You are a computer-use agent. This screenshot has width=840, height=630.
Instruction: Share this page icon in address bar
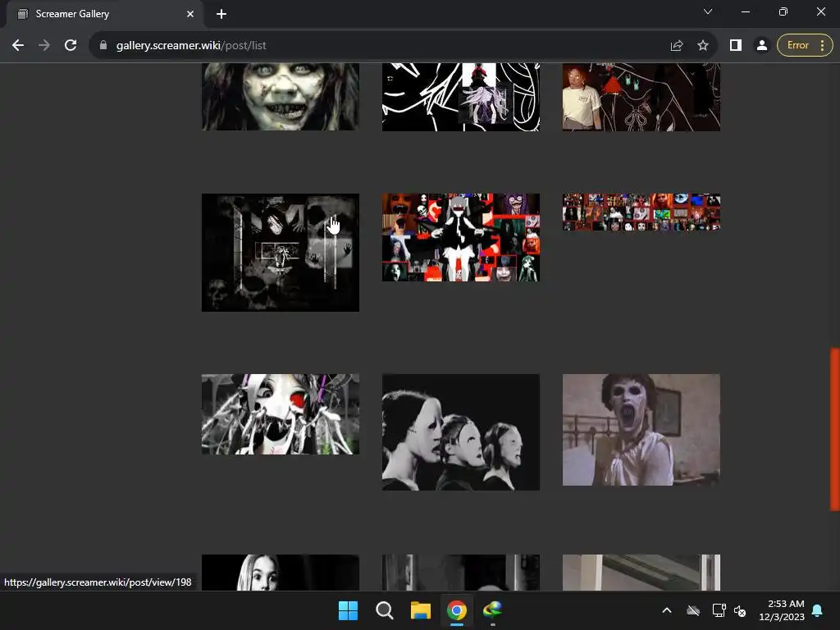677,46
